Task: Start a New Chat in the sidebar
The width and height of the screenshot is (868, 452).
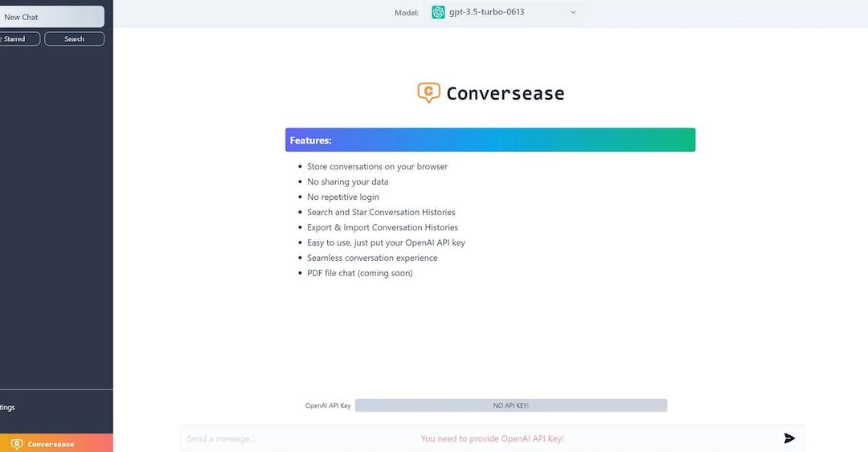Action: (51, 17)
